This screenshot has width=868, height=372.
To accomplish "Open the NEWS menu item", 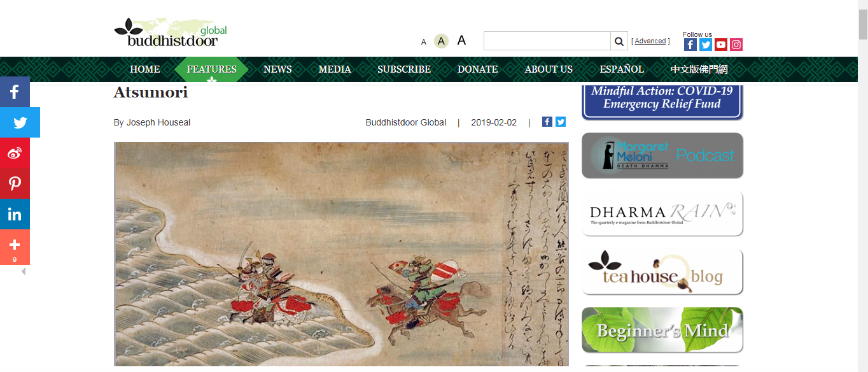I will pyautogui.click(x=277, y=69).
